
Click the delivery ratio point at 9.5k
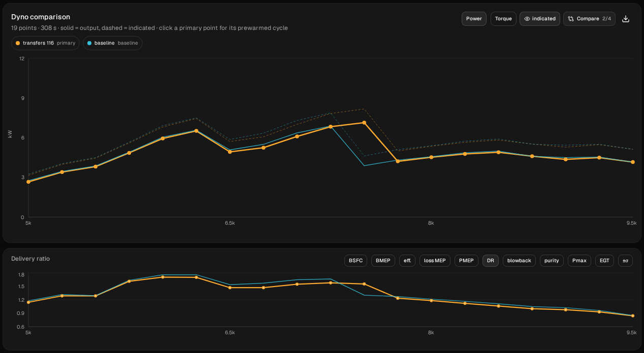coord(633,315)
